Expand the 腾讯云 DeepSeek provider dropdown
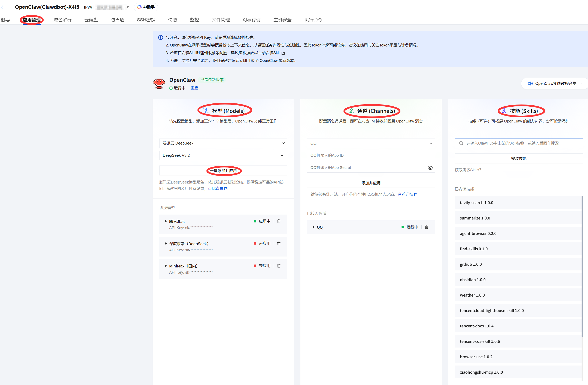588x385 pixels. [x=223, y=143]
